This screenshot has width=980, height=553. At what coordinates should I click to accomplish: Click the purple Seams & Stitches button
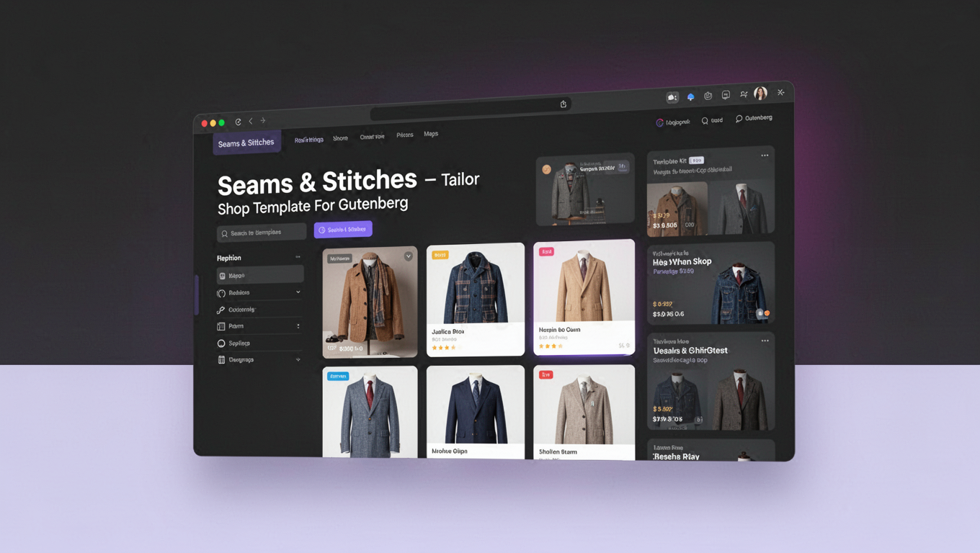(x=343, y=229)
